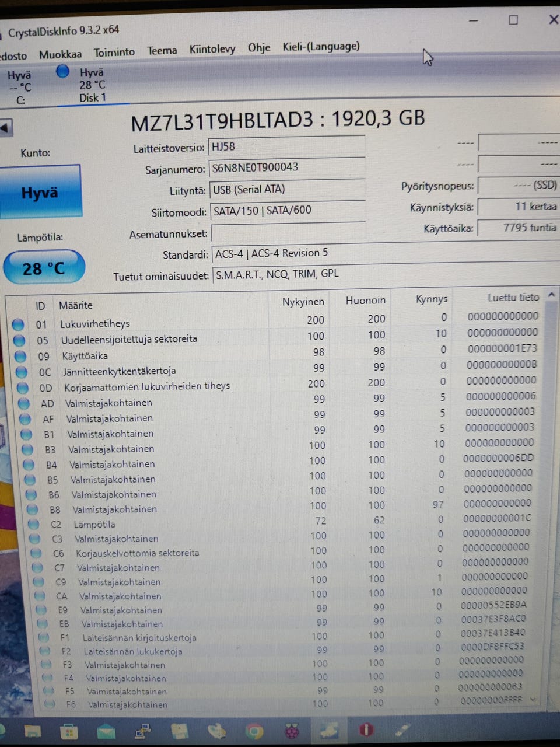This screenshot has width=560, height=747.
Task: Click the status circle for attribute B8
Action: pos(32,509)
